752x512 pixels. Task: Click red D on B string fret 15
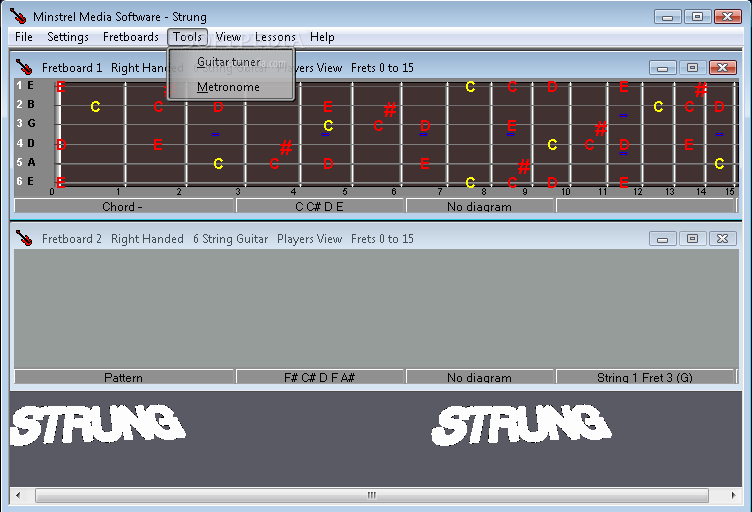pos(719,106)
